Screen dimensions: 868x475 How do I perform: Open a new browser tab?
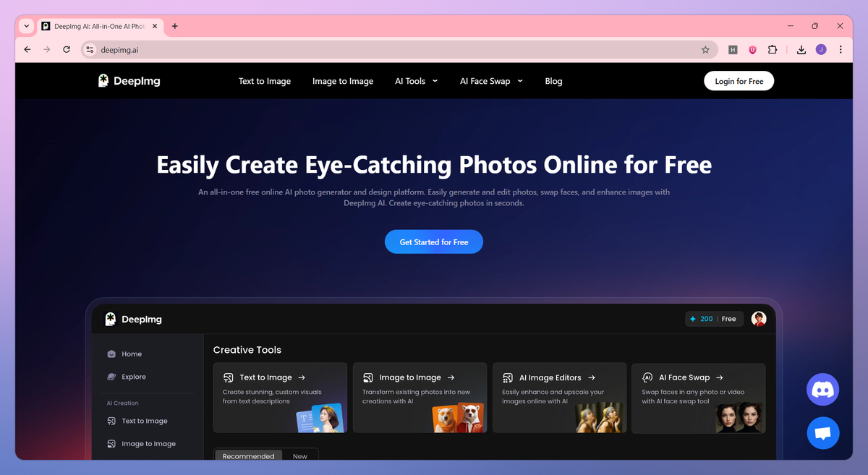(174, 26)
